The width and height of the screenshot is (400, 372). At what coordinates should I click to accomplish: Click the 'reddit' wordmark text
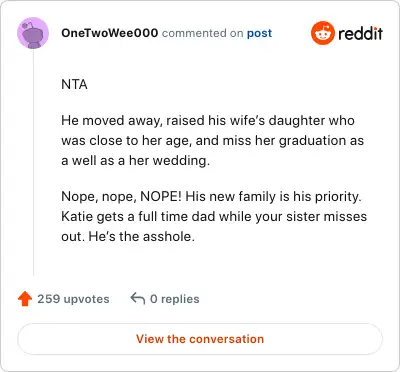coord(360,33)
